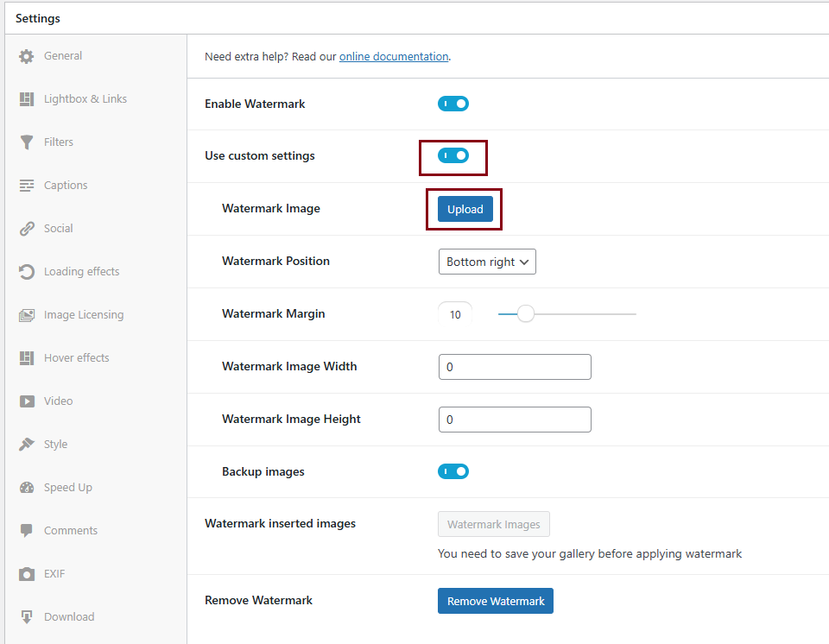This screenshot has height=644, width=829.
Task: Click the General gear icon
Action: tap(27, 56)
